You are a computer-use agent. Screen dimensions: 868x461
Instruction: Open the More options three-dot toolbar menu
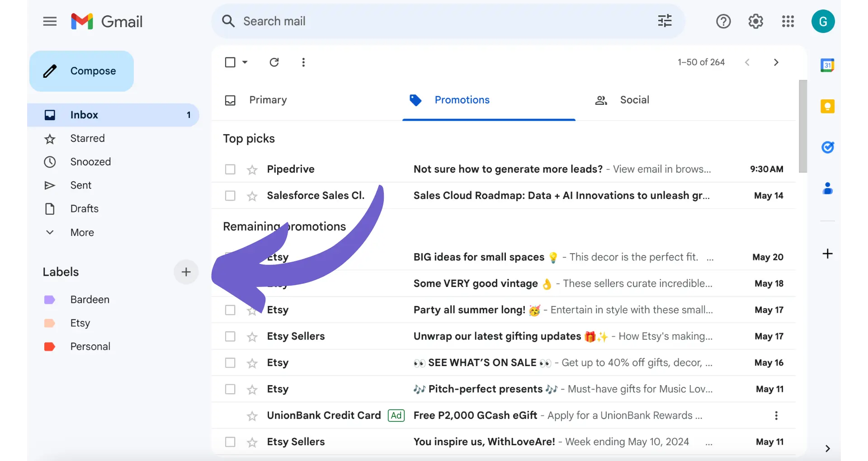(303, 62)
